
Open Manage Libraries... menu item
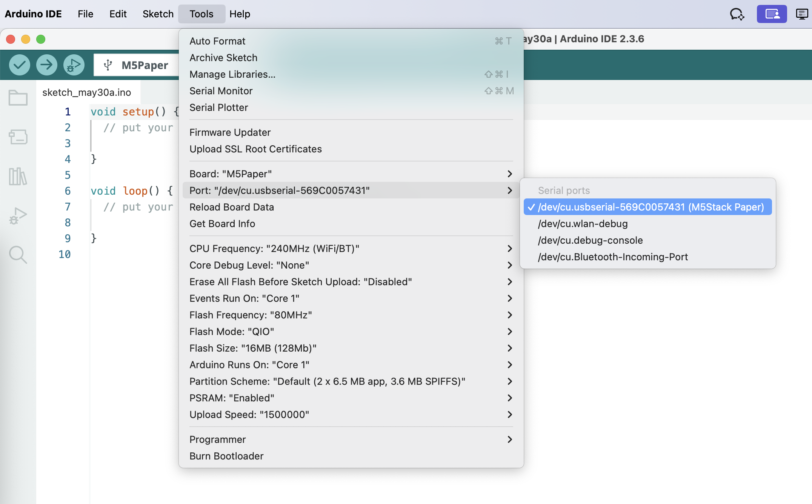coord(351,74)
